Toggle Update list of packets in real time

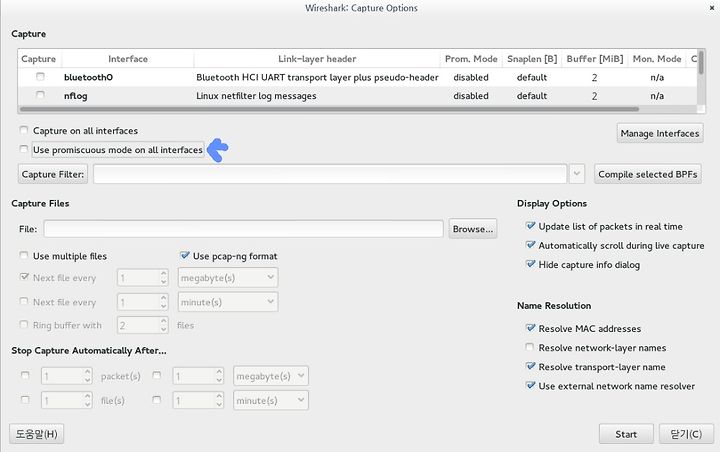(530, 226)
